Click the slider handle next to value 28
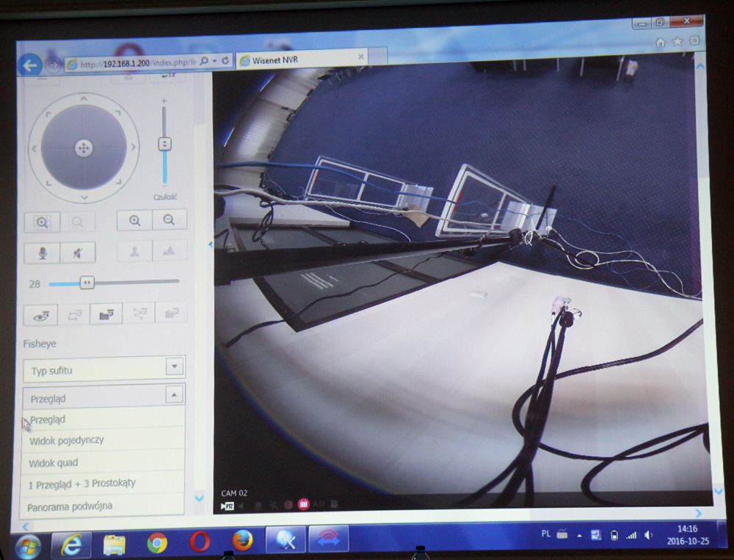The width and height of the screenshot is (734, 560). (87, 283)
